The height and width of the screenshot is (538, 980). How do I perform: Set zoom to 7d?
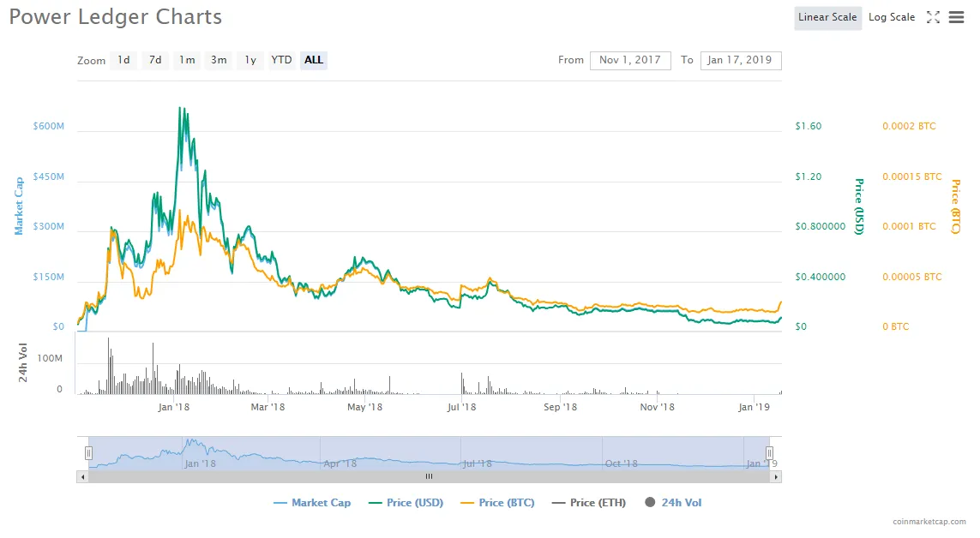155,60
